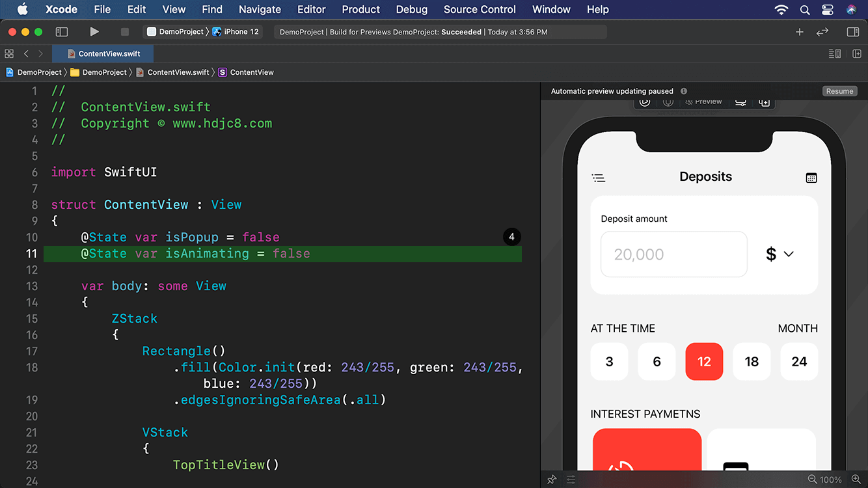
Task: Open the Window menu
Action: [x=551, y=9]
